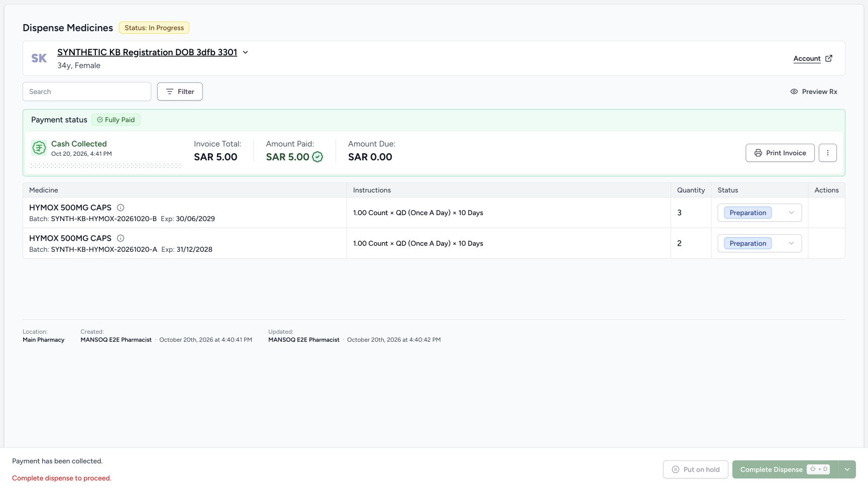Click Complete Dispense button
The width and height of the screenshot is (868, 491).
pos(785,469)
